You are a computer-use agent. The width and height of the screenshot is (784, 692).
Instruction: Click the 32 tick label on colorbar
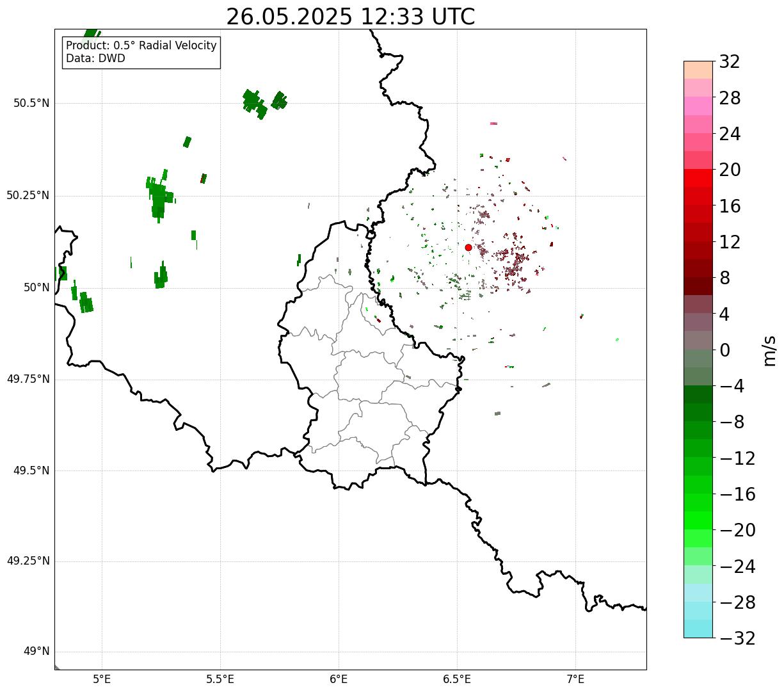730,62
